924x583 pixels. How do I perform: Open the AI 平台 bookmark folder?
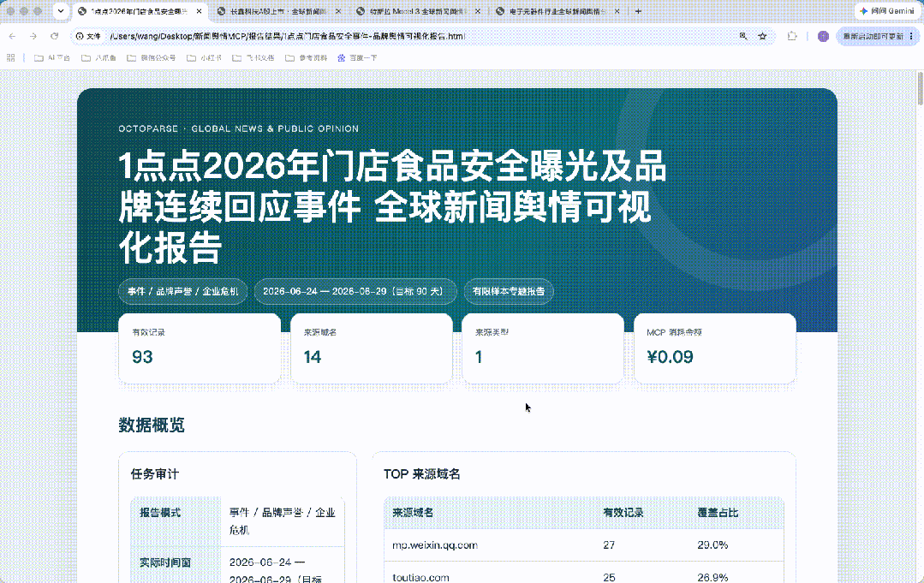(x=52, y=57)
